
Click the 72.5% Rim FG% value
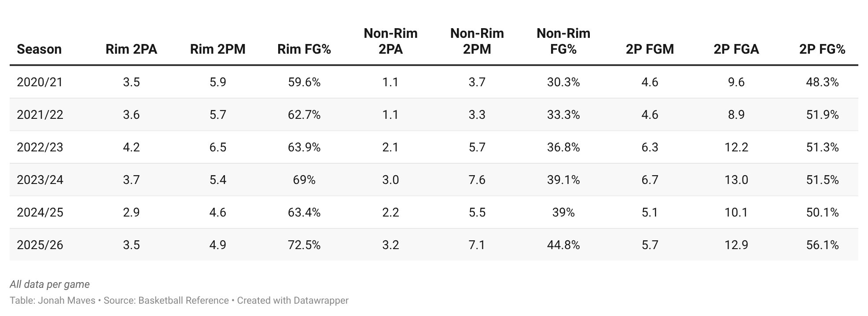click(304, 245)
